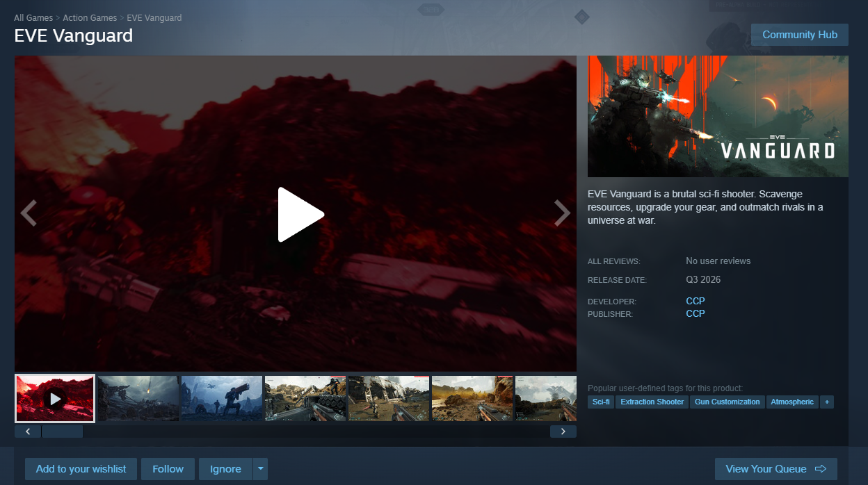Open the Community Hub
Image resolution: width=868 pixels, height=485 pixels.
click(x=800, y=35)
